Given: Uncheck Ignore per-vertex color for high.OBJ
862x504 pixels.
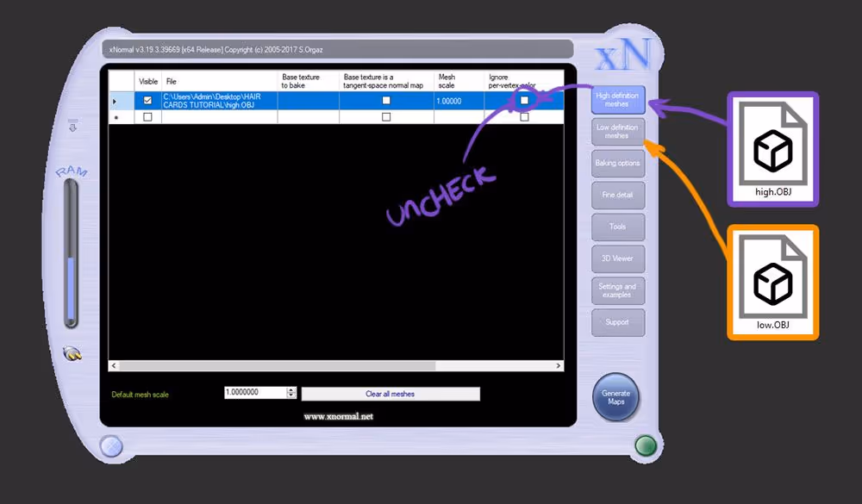Looking at the screenshot, I should 524,101.
